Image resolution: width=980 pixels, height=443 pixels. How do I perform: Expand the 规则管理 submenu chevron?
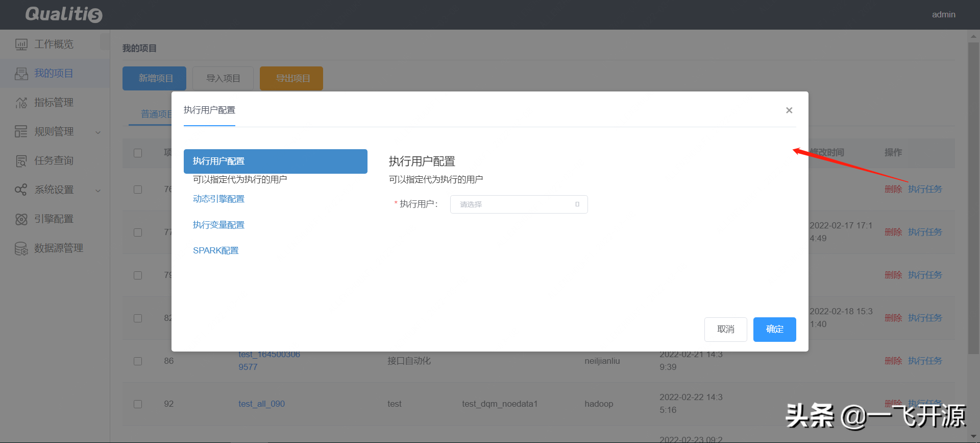coord(98,132)
